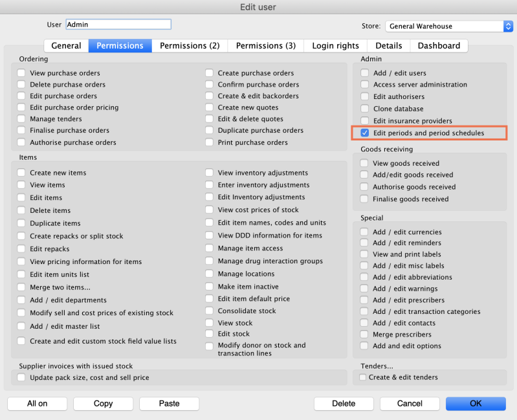Click the User name input field

click(x=118, y=25)
